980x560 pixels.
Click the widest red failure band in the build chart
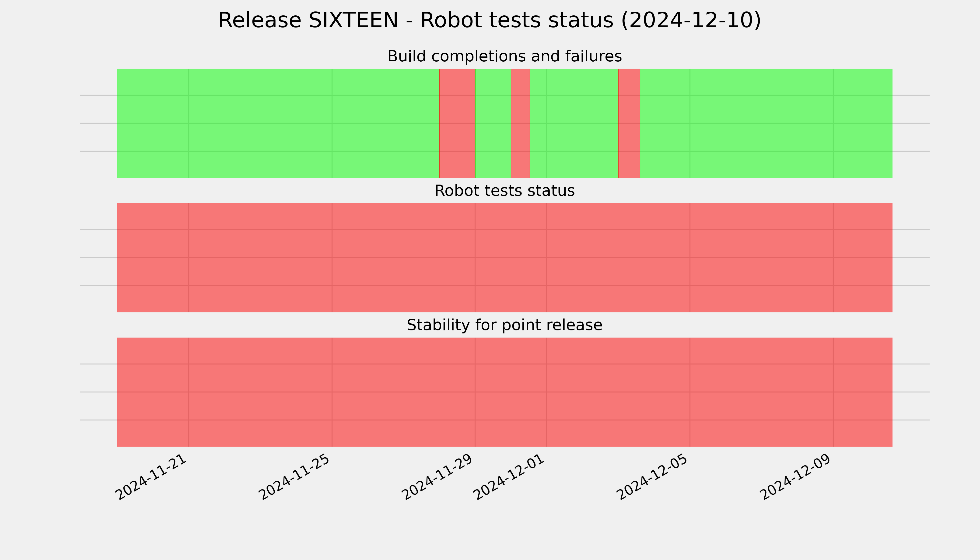[457, 123]
